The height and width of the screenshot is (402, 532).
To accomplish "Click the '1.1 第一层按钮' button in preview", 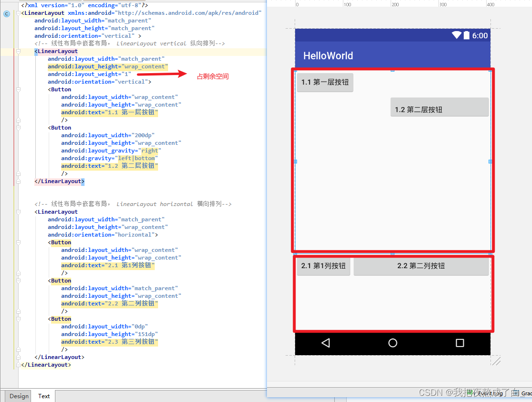I will (325, 82).
